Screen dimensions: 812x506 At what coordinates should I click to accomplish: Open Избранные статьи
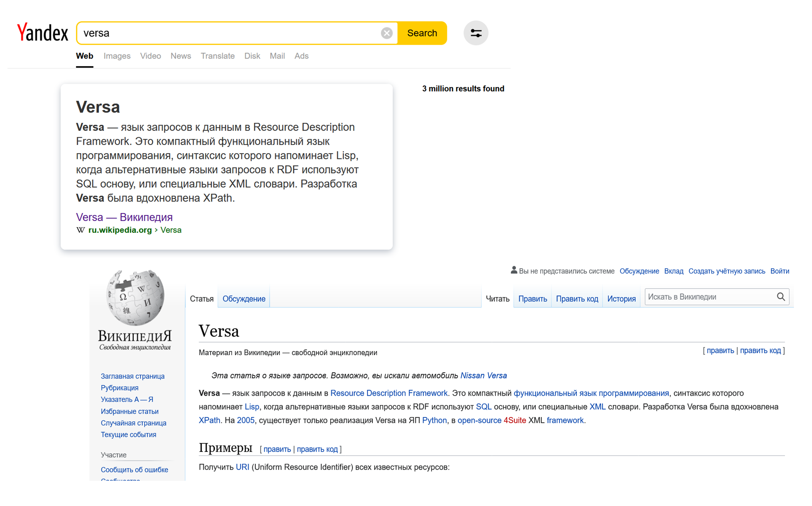[x=129, y=411]
